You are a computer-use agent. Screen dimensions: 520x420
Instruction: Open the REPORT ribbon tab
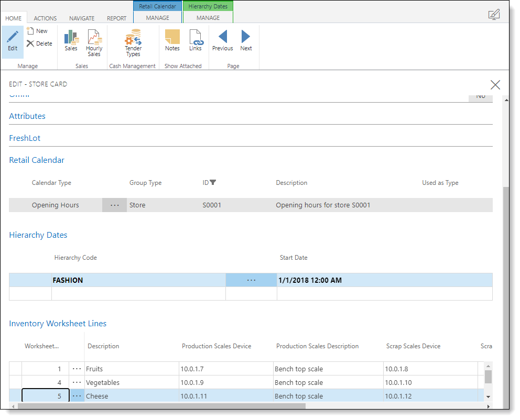coord(116,18)
